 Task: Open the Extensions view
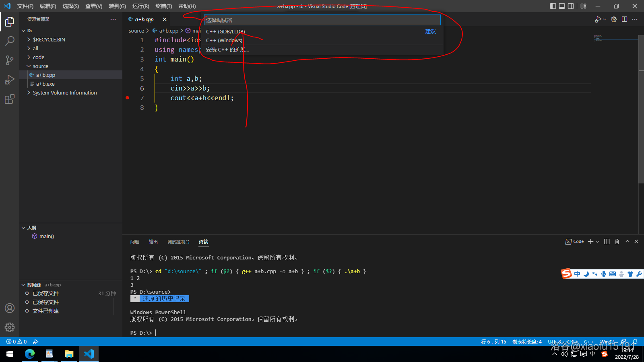pyautogui.click(x=10, y=99)
